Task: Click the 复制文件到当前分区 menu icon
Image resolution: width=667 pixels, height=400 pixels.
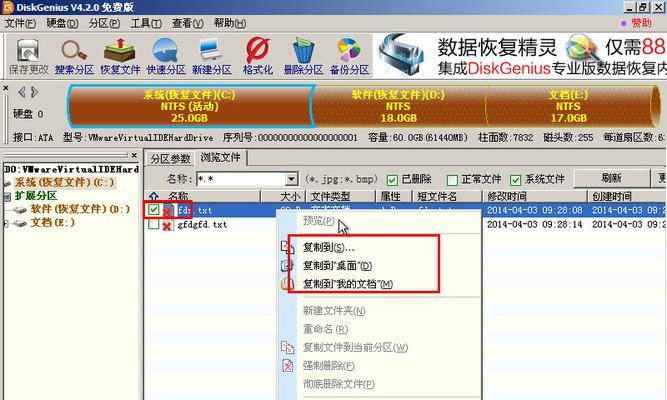Action: (x=288, y=347)
